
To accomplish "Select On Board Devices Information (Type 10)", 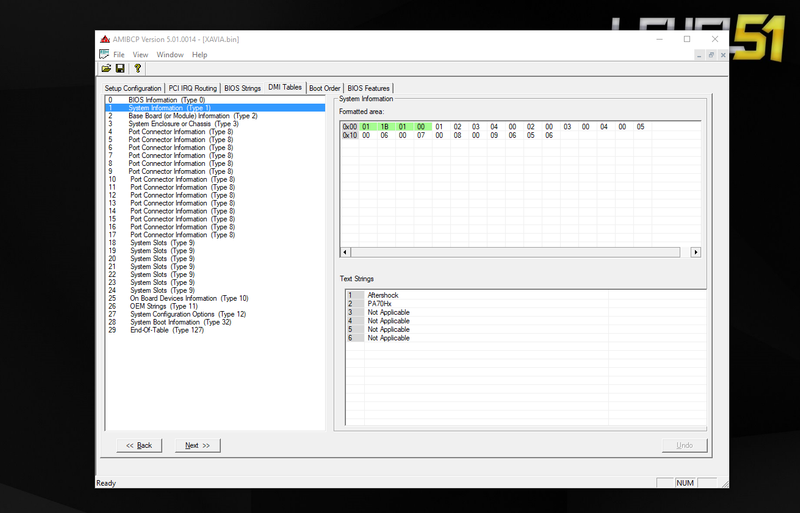I will [x=215, y=298].
